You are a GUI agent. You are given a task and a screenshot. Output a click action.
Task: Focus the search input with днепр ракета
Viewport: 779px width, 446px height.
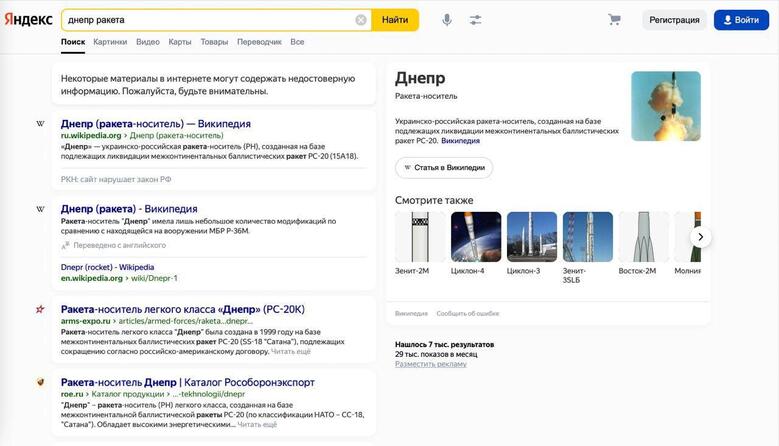pyautogui.click(x=211, y=20)
